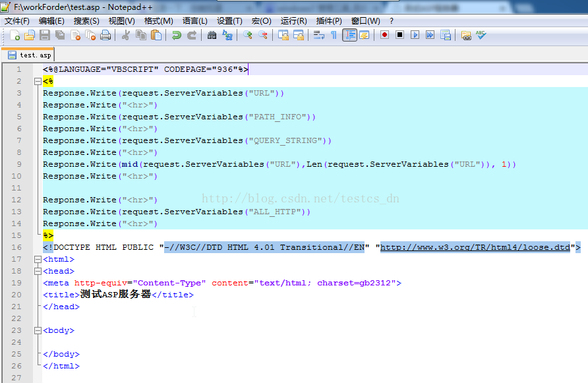Viewport: 588px width, 383px height.
Task: Click line number 27 in the margin
Action: [16, 378]
